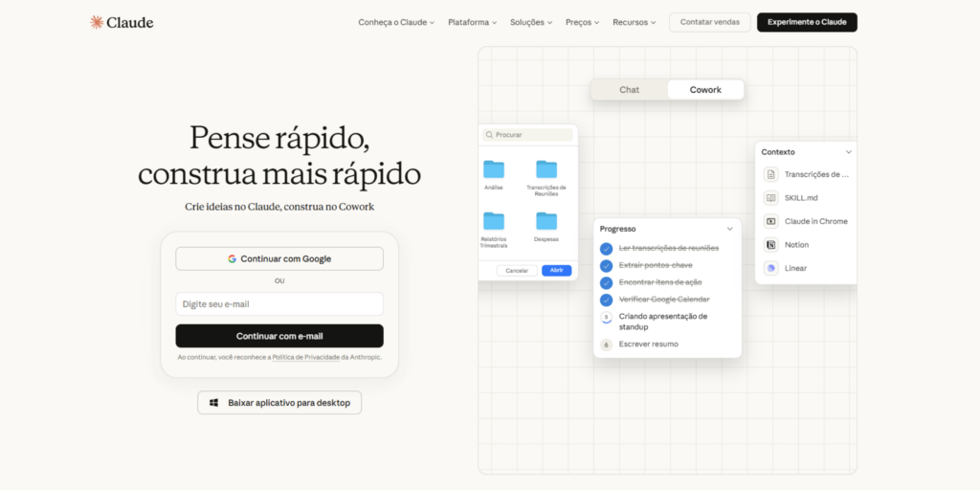Collapse the Contexto panel chevron

[849, 152]
